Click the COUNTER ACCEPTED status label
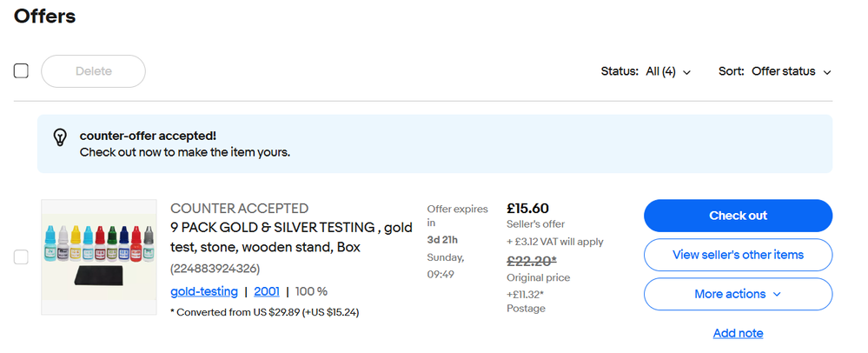 coord(239,209)
